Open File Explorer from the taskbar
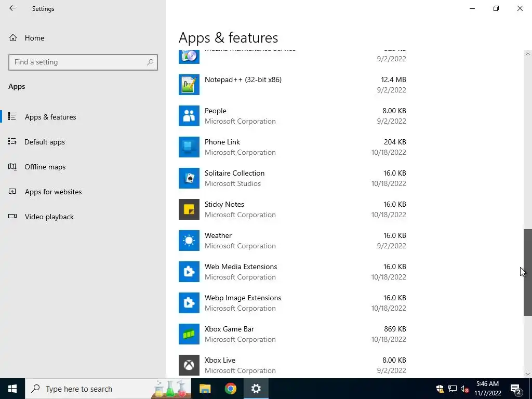The width and height of the screenshot is (532, 399). point(205,389)
